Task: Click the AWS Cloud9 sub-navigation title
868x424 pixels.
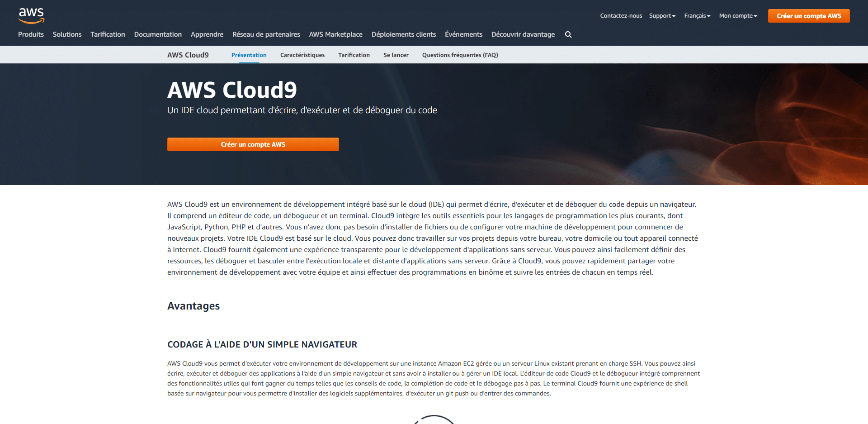Action: 188,55
